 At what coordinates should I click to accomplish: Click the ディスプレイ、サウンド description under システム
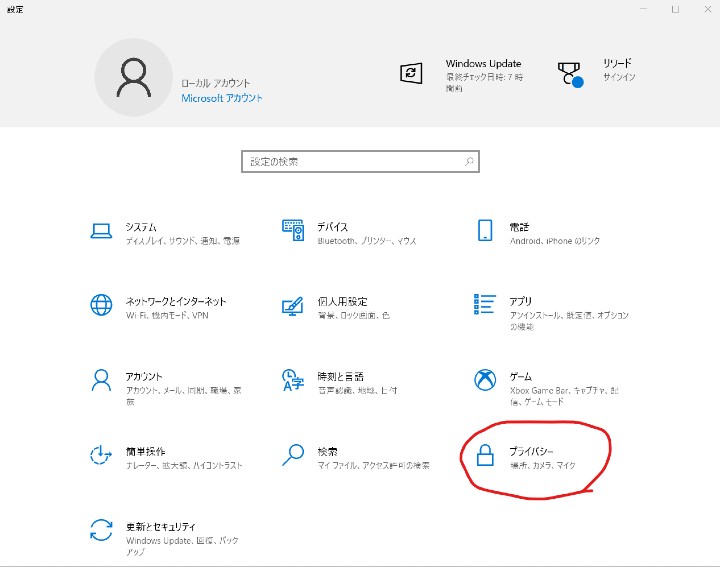click(x=183, y=241)
